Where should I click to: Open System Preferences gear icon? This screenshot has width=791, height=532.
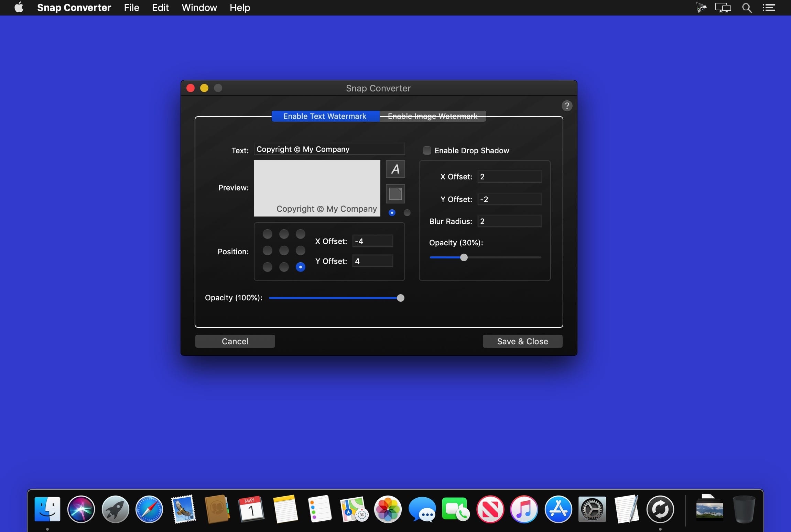pyautogui.click(x=592, y=509)
